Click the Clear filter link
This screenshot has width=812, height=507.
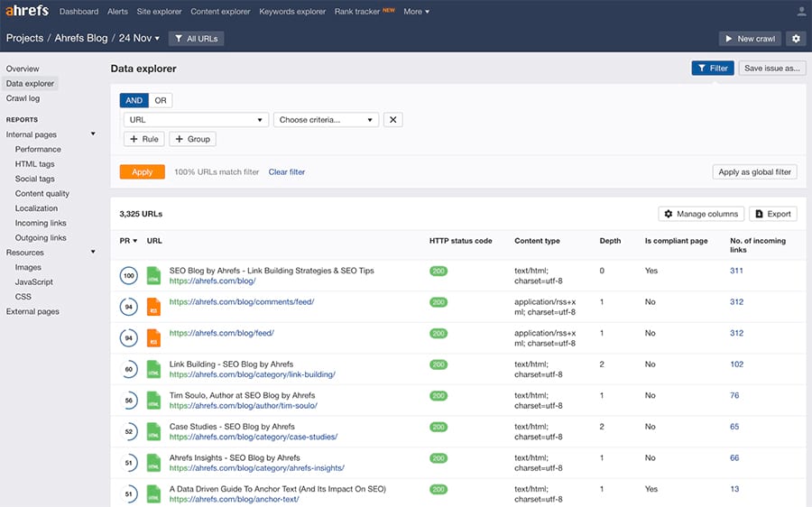[x=287, y=172]
